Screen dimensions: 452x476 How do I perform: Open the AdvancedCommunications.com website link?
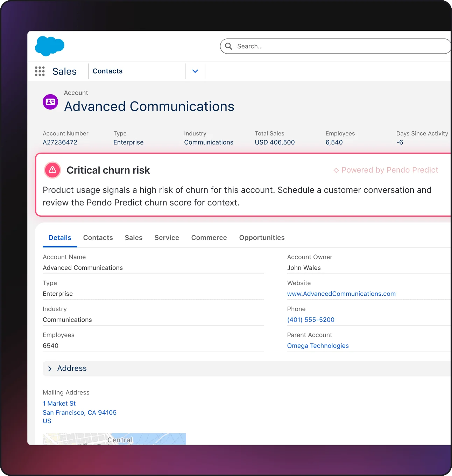[x=341, y=294]
